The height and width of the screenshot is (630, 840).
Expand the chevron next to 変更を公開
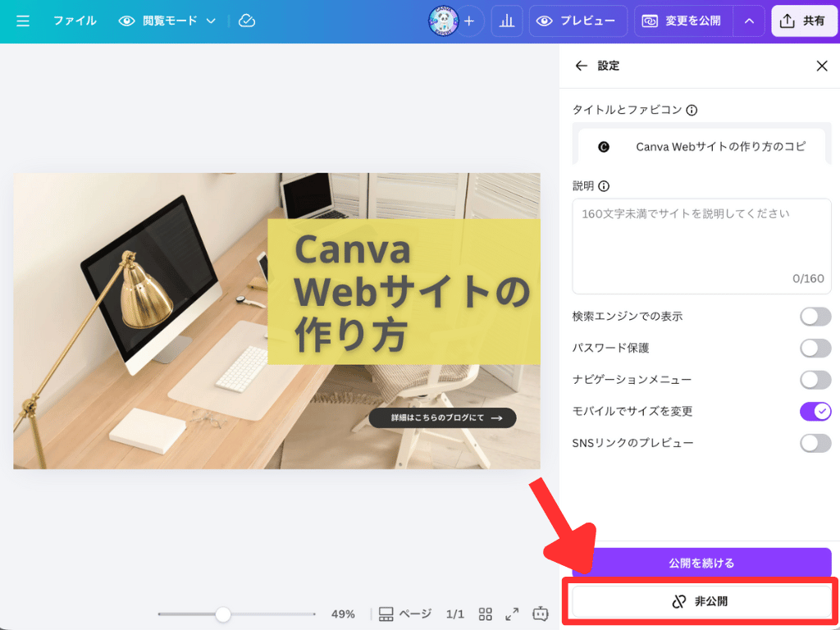(x=749, y=21)
